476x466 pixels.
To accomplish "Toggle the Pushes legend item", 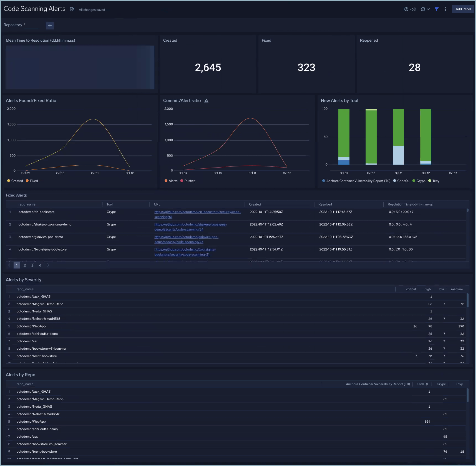I will [188, 181].
